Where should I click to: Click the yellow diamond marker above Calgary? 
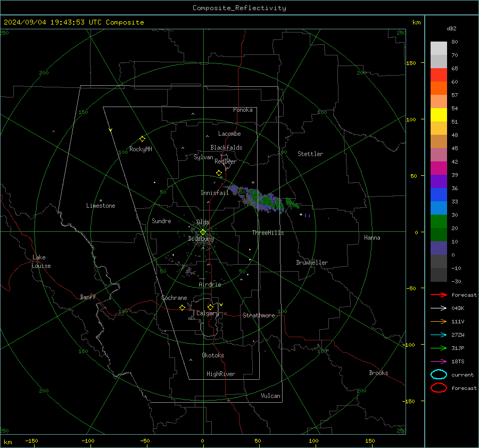[x=210, y=307]
